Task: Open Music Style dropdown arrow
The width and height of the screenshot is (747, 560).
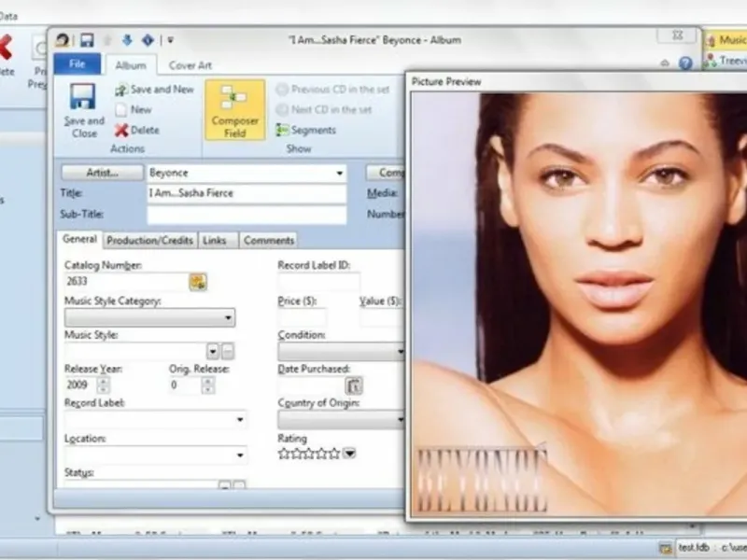Action: 213,352
